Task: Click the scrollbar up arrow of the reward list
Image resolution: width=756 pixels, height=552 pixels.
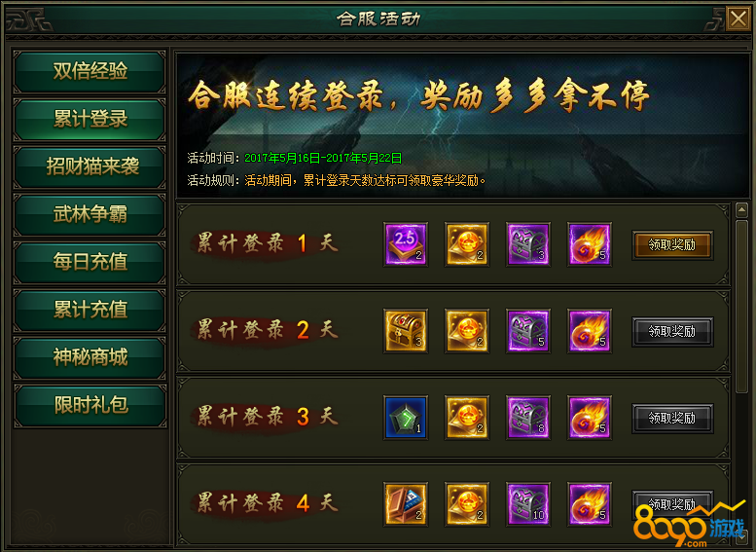Action: pyautogui.click(x=741, y=210)
